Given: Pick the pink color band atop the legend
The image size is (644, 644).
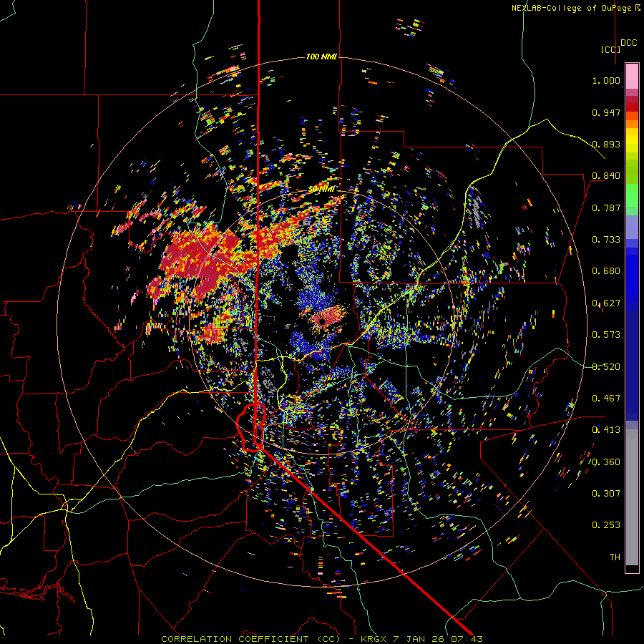Looking at the screenshot, I should [632, 76].
